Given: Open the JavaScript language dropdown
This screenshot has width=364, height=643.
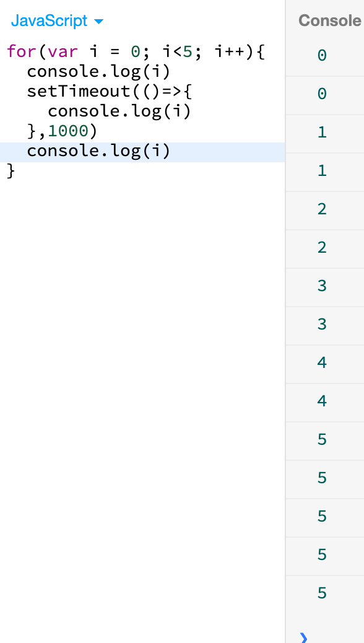Looking at the screenshot, I should 57,20.
